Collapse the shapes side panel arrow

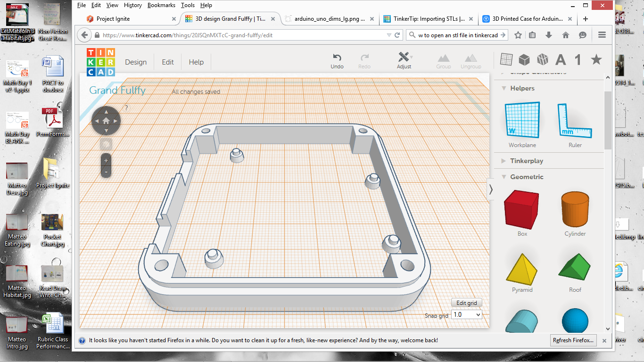tap(491, 189)
